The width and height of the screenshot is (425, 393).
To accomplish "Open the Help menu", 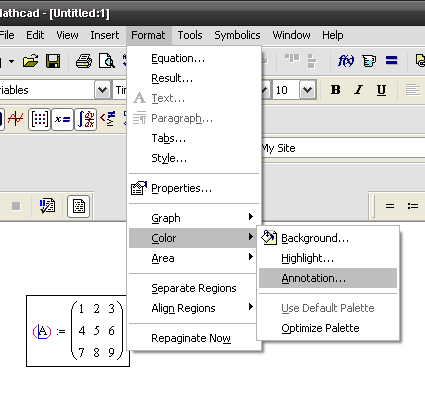I will (332, 35).
